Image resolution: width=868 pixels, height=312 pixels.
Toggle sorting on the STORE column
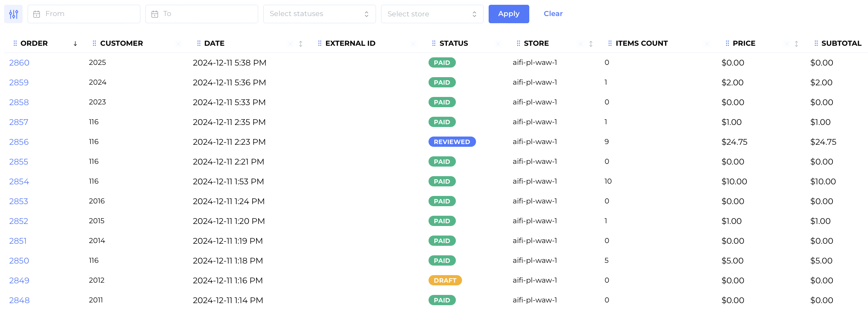(x=590, y=44)
